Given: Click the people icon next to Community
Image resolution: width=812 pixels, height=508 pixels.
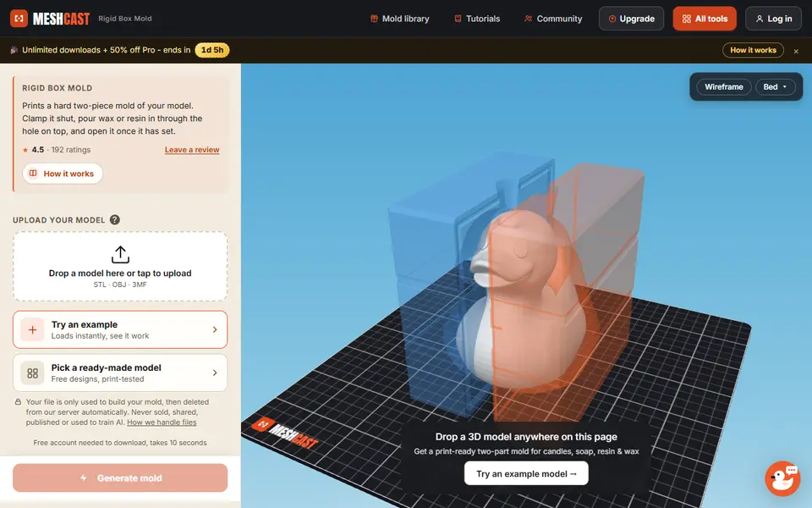Looking at the screenshot, I should [x=528, y=19].
